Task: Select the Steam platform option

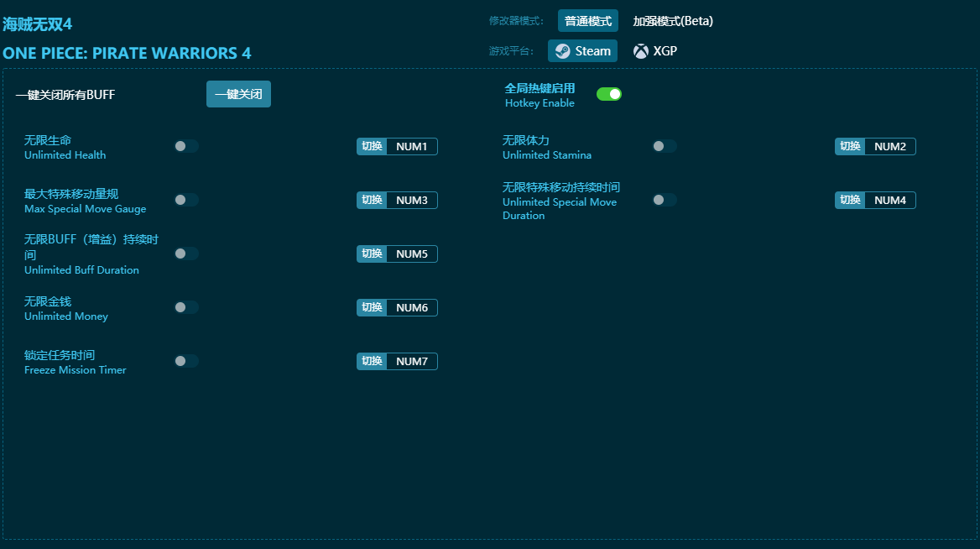Action: (x=582, y=51)
